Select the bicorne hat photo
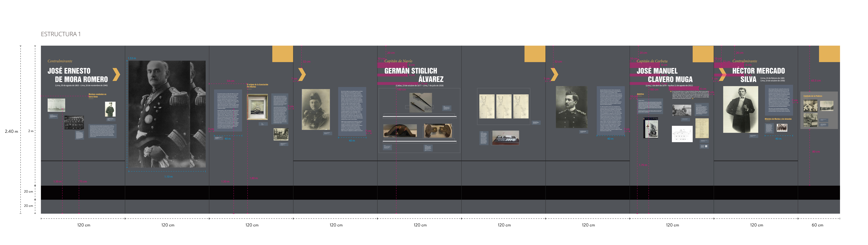The width and height of the screenshot is (868, 245). tap(400, 131)
